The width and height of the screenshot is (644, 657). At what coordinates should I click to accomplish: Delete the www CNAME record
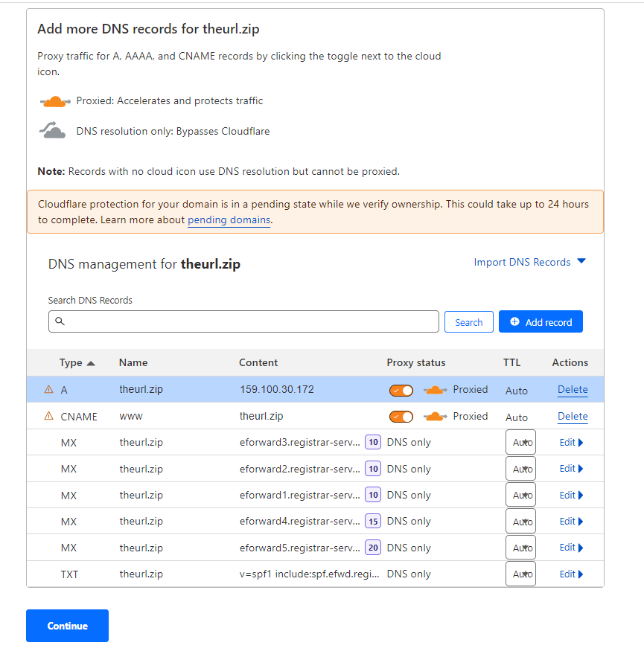point(573,417)
